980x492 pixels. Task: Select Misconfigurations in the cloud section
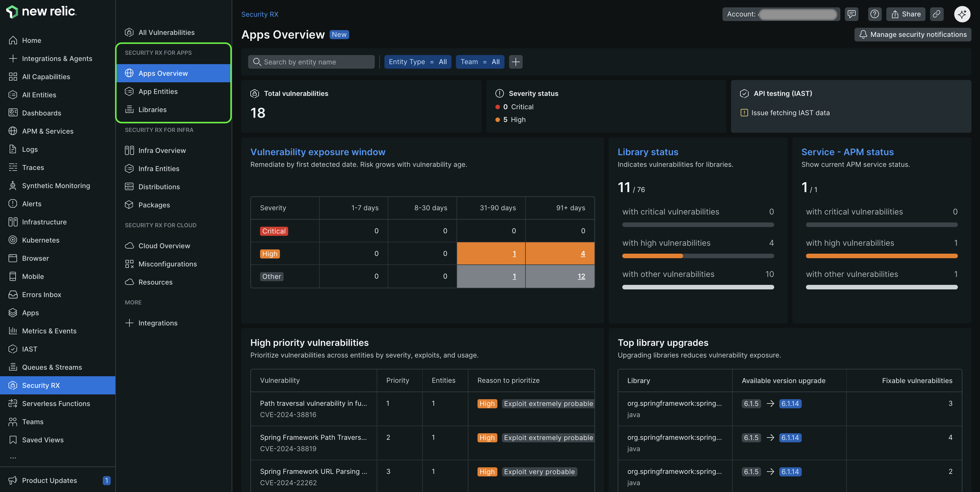tap(167, 264)
